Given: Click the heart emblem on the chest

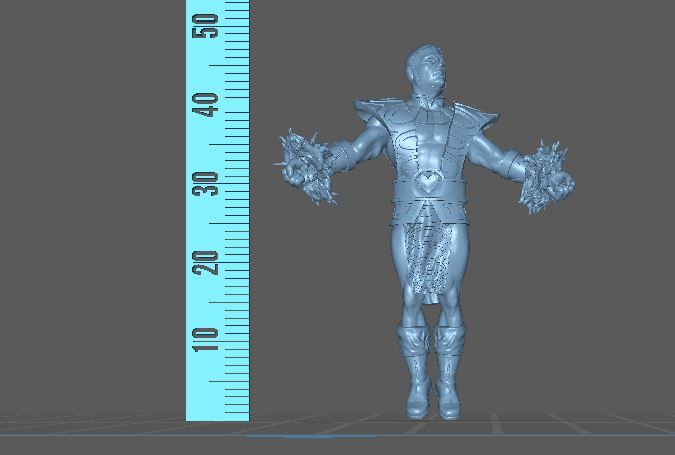Looking at the screenshot, I should pos(427,183).
